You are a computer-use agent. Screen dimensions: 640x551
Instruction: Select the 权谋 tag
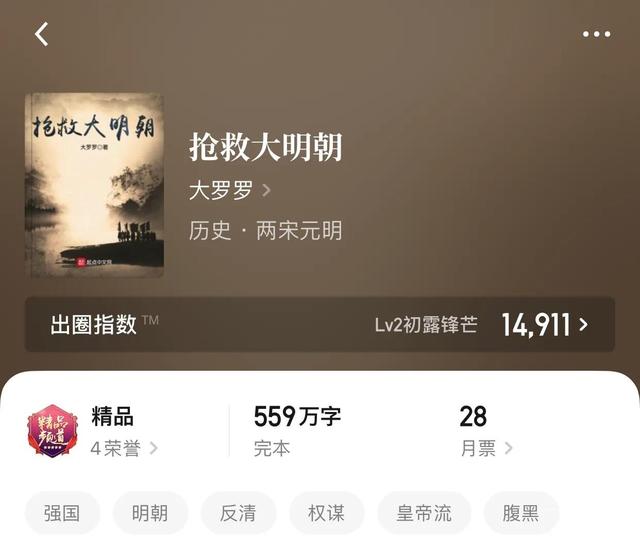pyautogui.click(x=327, y=513)
